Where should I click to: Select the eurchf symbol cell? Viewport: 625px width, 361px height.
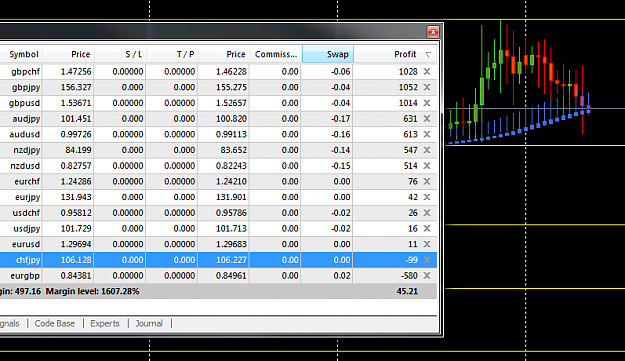pos(27,181)
